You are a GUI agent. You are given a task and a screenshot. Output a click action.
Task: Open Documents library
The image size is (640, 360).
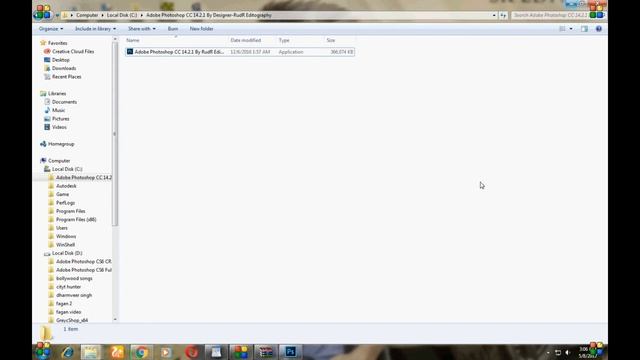point(64,102)
